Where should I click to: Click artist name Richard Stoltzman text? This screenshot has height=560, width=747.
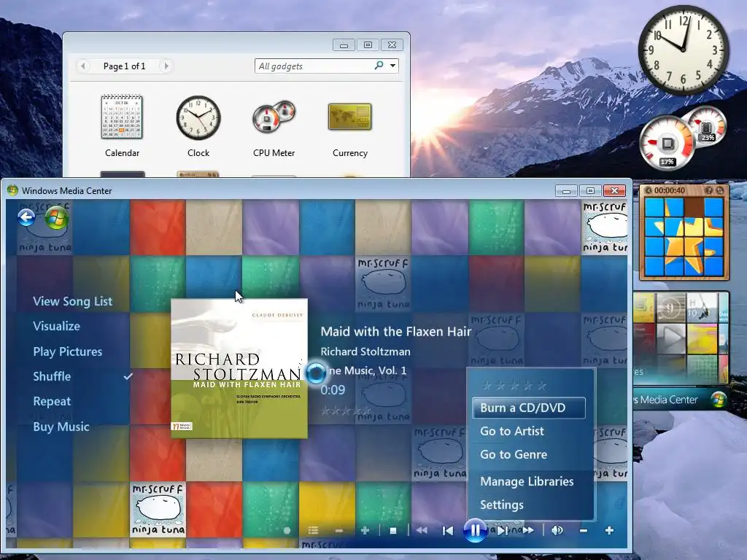tap(365, 351)
